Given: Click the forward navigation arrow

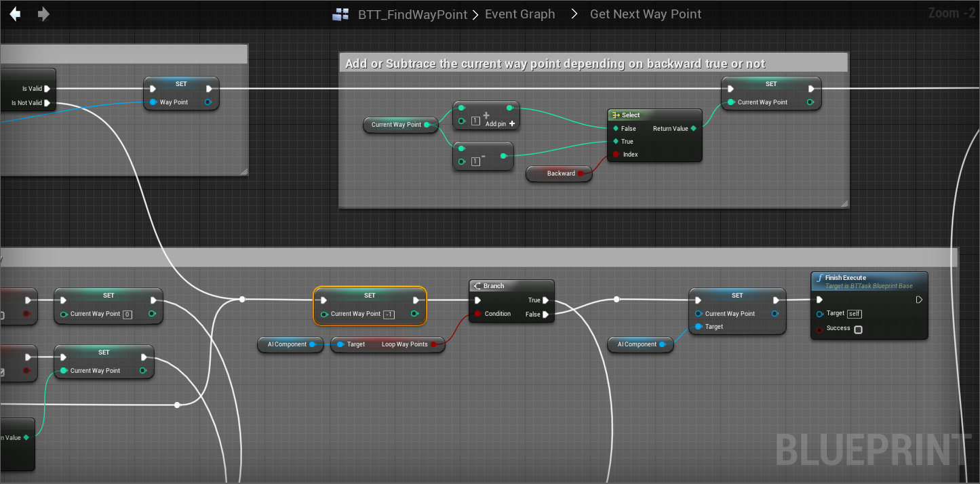Looking at the screenshot, I should coord(43,14).
